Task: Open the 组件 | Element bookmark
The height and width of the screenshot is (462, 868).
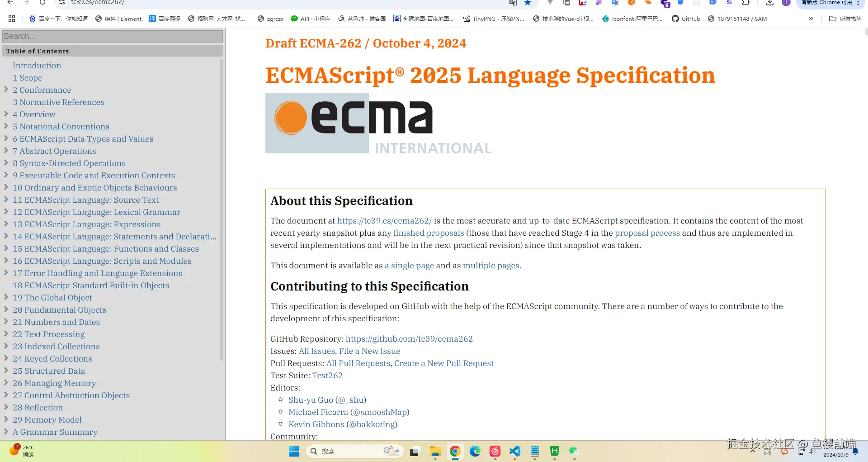Action: point(118,19)
